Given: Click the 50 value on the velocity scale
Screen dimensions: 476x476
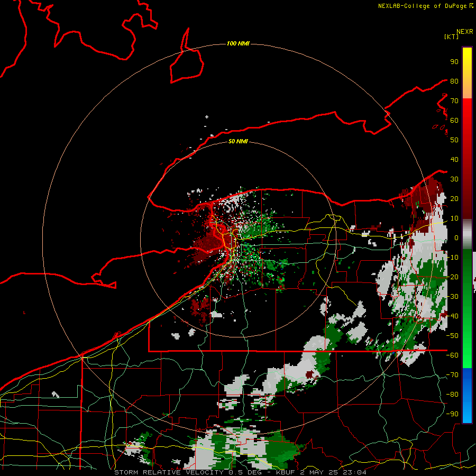Looking at the screenshot, I should point(454,140).
